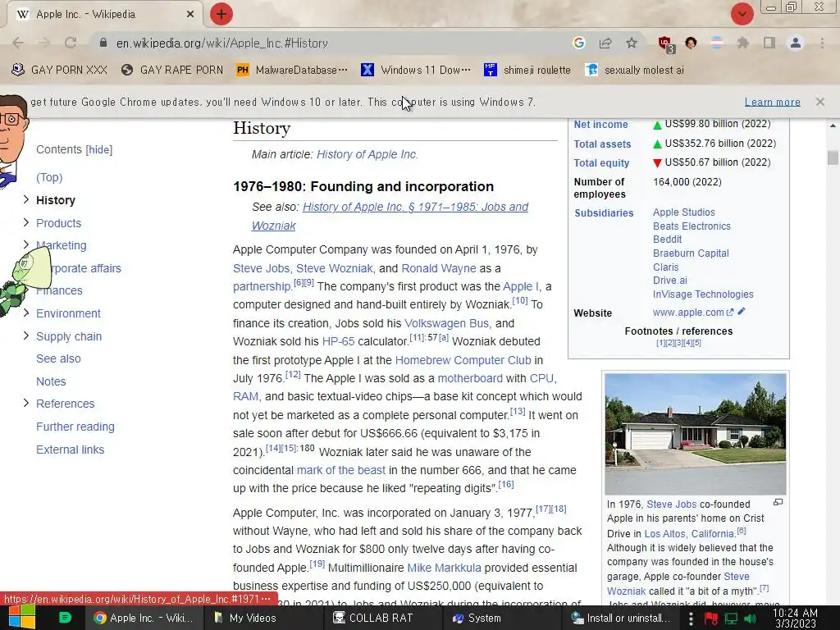Viewport: 840px width, 630px height.
Task: Open the puzzle-piece Extensions menu
Action: tap(742, 43)
